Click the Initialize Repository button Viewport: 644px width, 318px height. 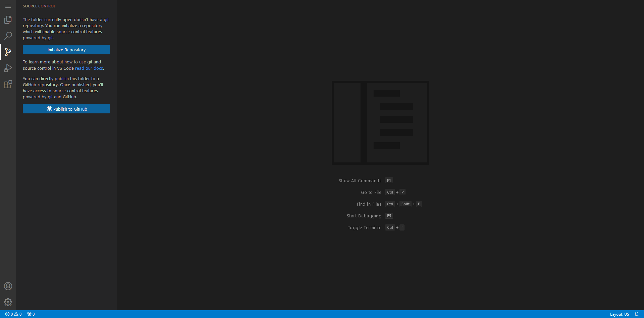tap(66, 50)
